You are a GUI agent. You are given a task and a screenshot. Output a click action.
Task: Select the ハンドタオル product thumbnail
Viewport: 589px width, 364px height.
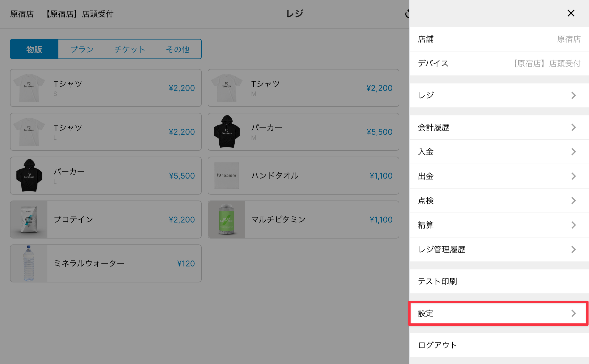coord(226,176)
